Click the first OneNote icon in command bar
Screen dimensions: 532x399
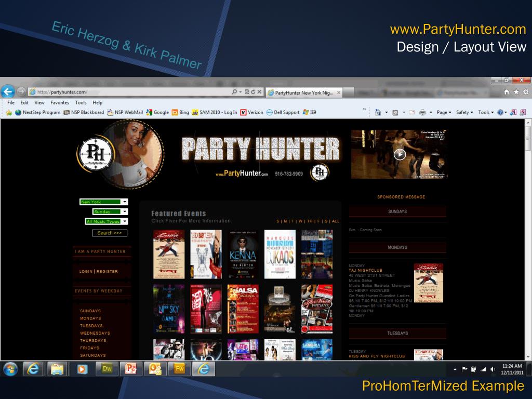pyautogui.click(x=513, y=112)
